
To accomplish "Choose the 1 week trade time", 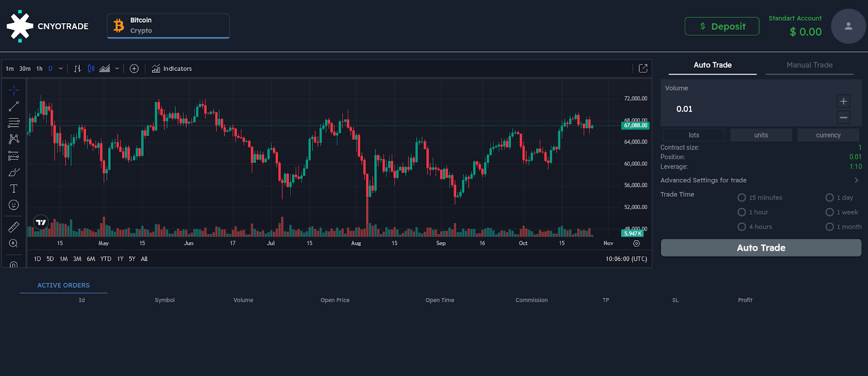I will tap(829, 212).
